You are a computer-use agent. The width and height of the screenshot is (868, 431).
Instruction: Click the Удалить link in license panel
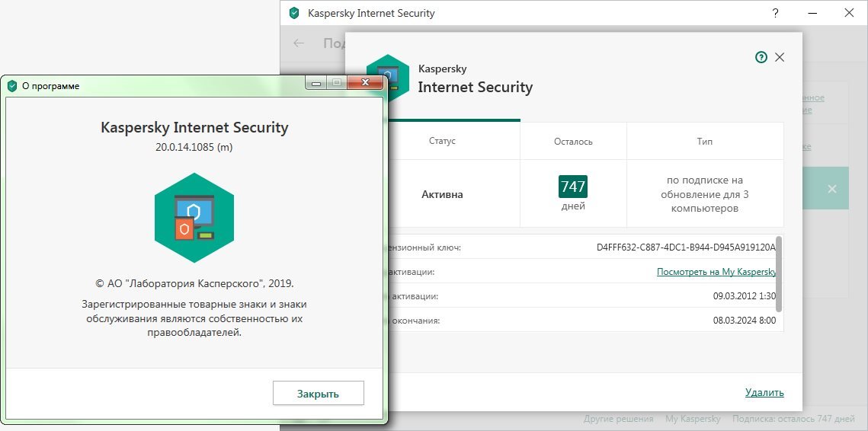[764, 392]
